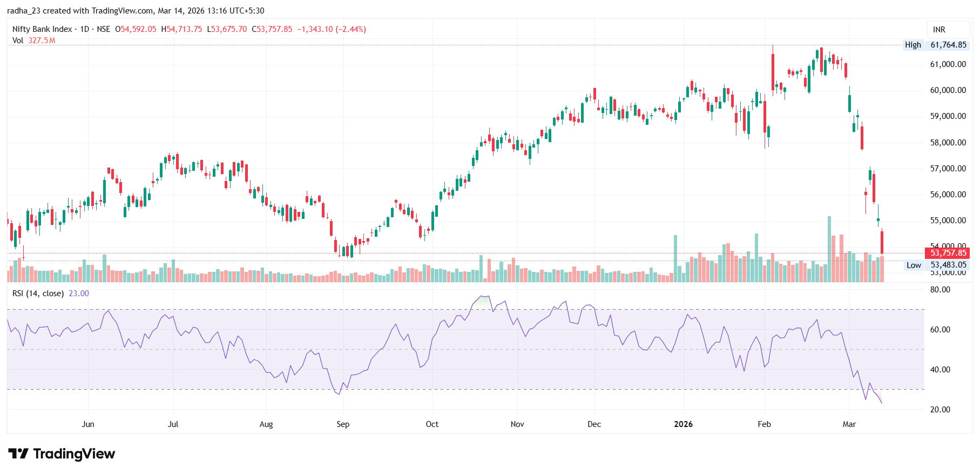This screenshot has width=980, height=474.
Task: Click the Jun label on time axis
Action: tap(88, 424)
